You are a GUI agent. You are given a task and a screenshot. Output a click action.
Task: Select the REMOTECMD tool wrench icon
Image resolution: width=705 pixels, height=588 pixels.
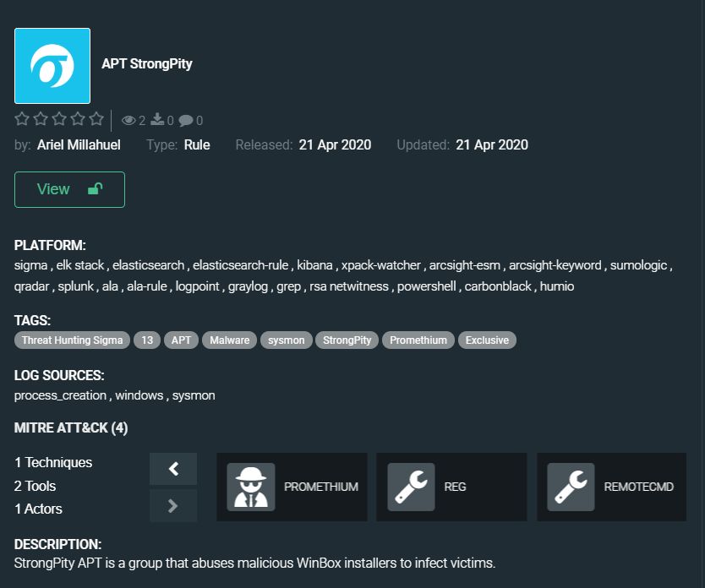click(x=571, y=487)
